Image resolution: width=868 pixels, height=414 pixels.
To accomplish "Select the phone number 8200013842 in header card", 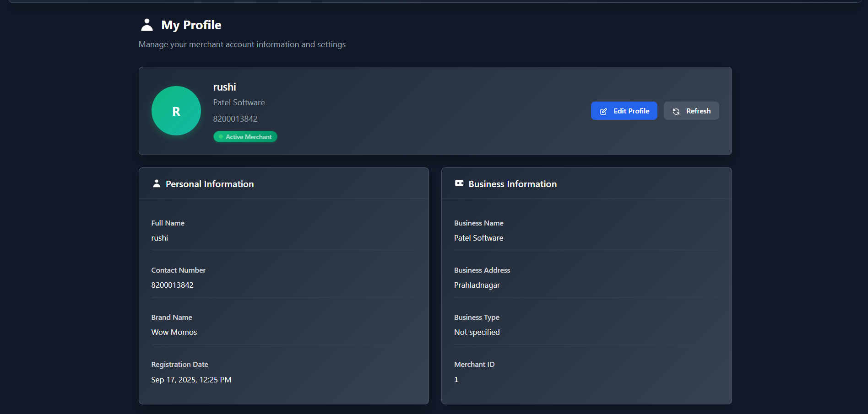I will [235, 118].
